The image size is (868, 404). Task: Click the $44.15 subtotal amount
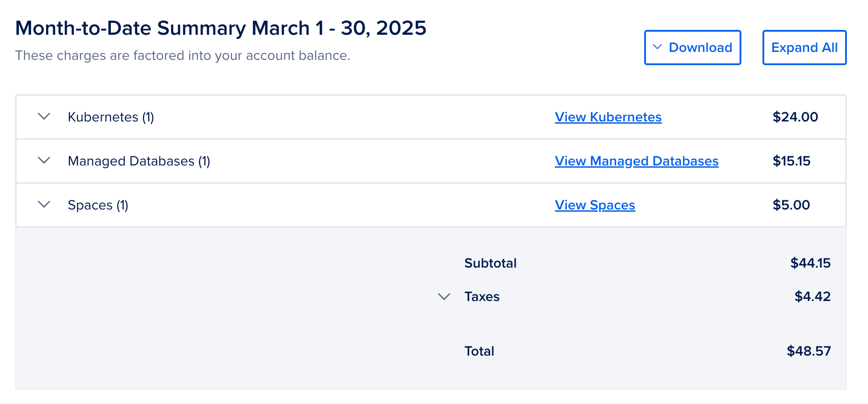[810, 263]
